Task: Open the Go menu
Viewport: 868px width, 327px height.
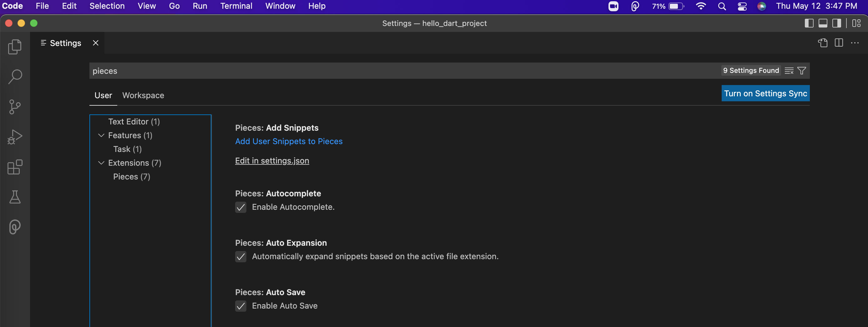Action: click(x=174, y=6)
